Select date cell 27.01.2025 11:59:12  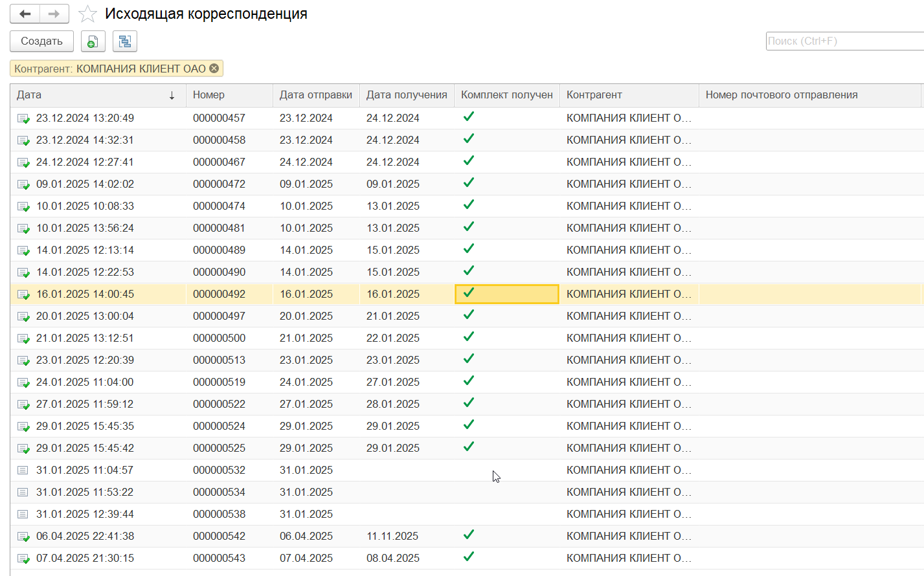pyautogui.click(x=85, y=404)
